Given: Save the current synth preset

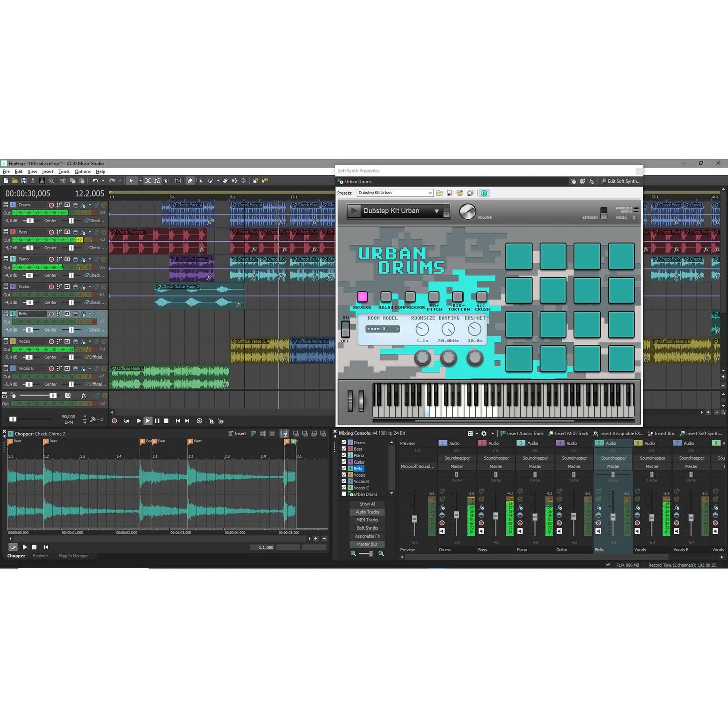Looking at the screenshot, I should pos(449,193).
